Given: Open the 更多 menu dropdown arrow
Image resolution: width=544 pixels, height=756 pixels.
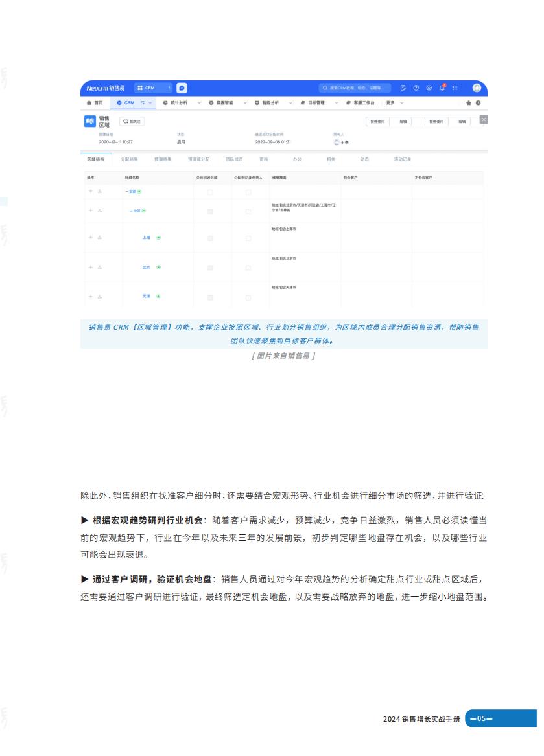Looking at the screenshot, I should click(401, 103).
